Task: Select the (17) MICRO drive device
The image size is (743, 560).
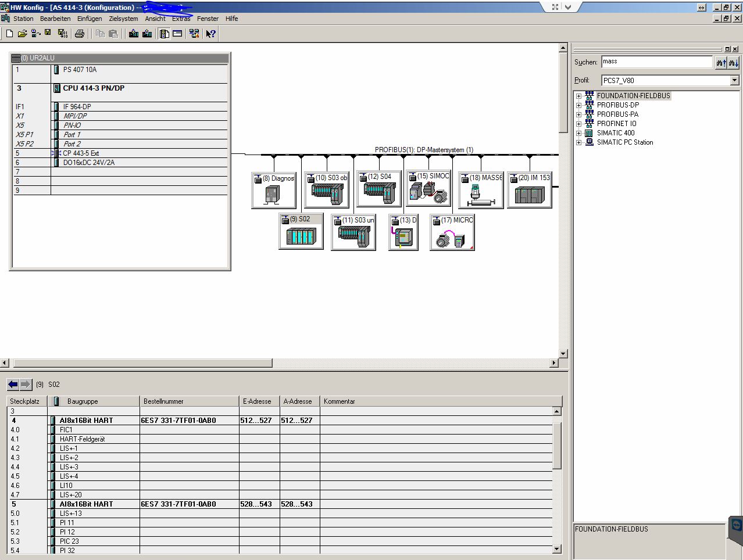Action: 452,232
